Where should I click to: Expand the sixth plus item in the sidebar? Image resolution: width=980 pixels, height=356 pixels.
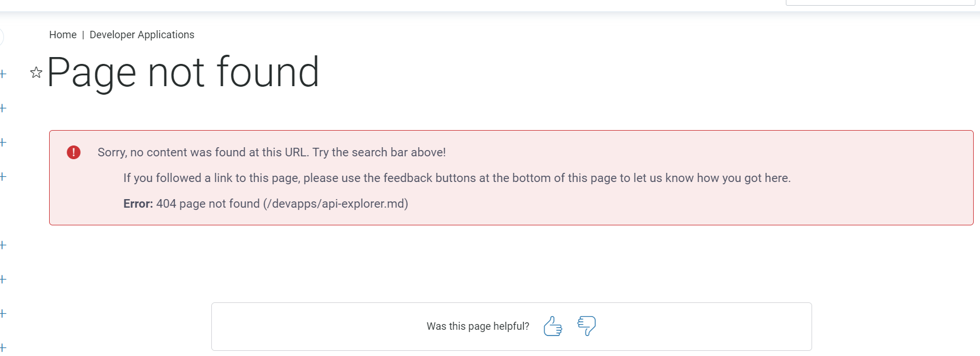[3, 280]
